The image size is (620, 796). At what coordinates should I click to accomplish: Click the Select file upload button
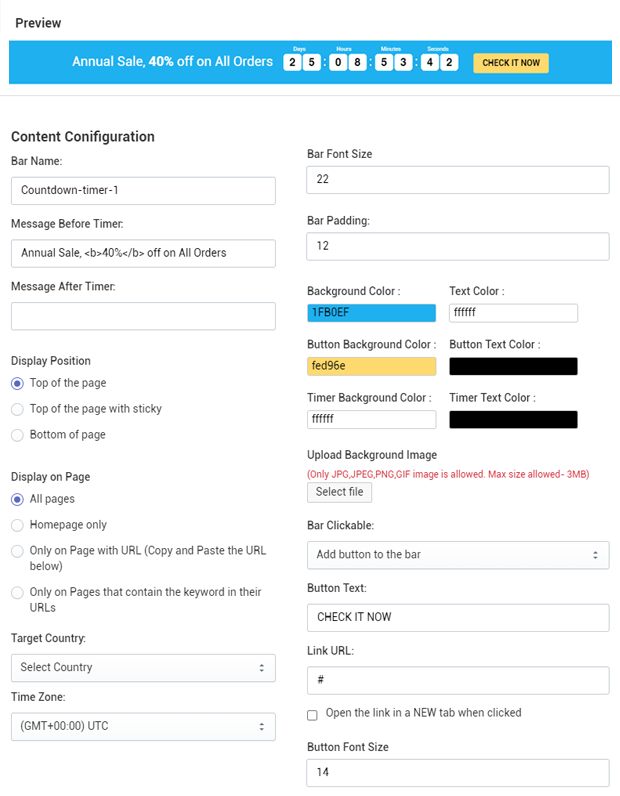(339, 492)
